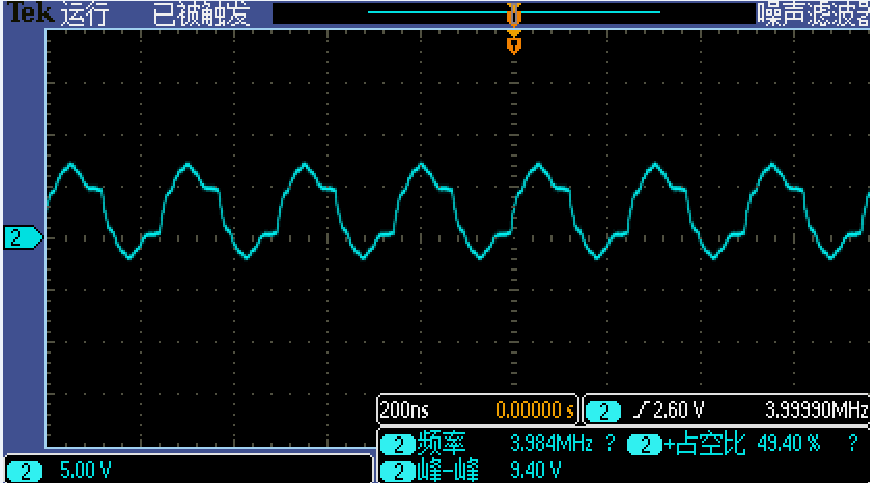This screenshot has width=870, height=483.
Task: Click the frequency measurement label 频率
Action: (442, 443)
